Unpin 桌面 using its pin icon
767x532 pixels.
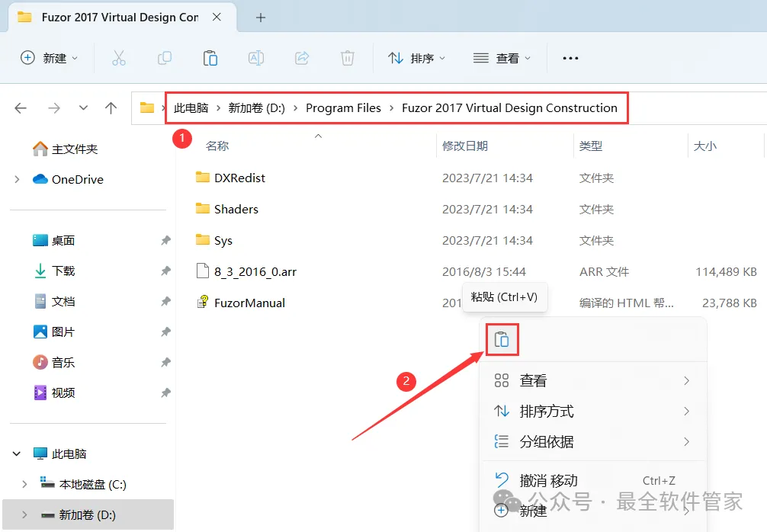point(165,240)
